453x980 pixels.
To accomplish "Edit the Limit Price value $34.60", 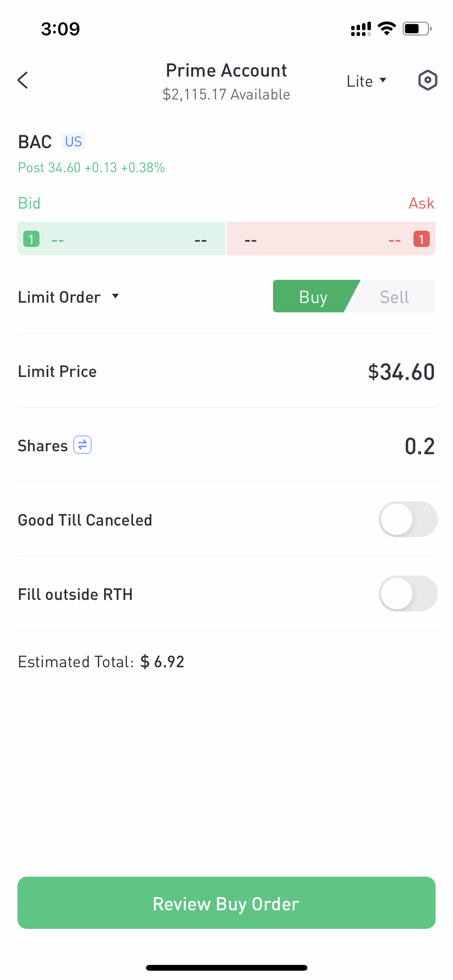I will [401, 372].
